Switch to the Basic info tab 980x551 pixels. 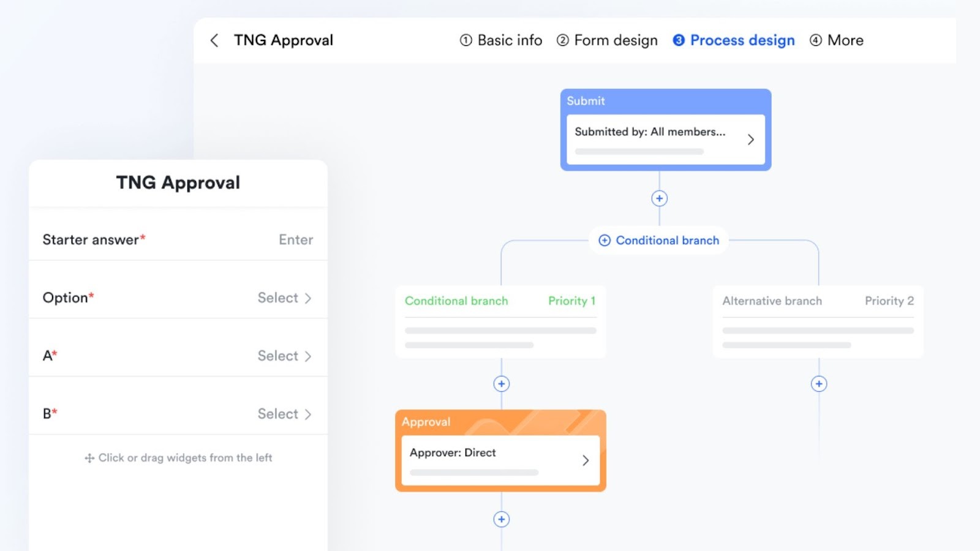pyautogui.click(x=501, y=40)
